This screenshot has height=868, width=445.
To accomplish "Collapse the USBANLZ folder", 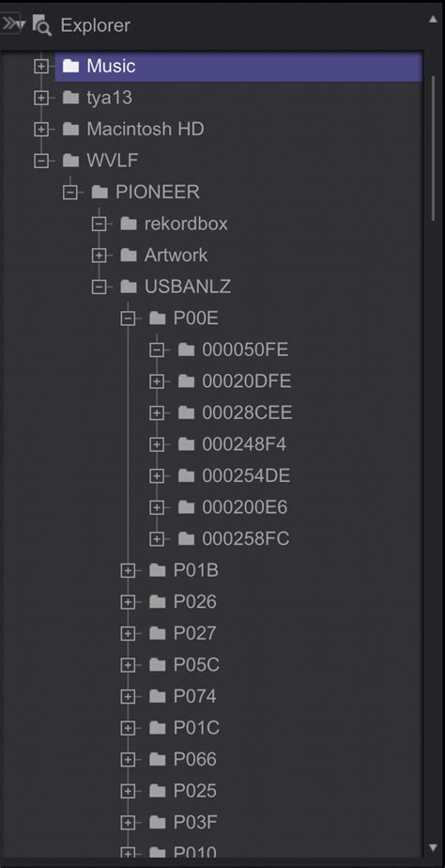I will pos(100,287).
